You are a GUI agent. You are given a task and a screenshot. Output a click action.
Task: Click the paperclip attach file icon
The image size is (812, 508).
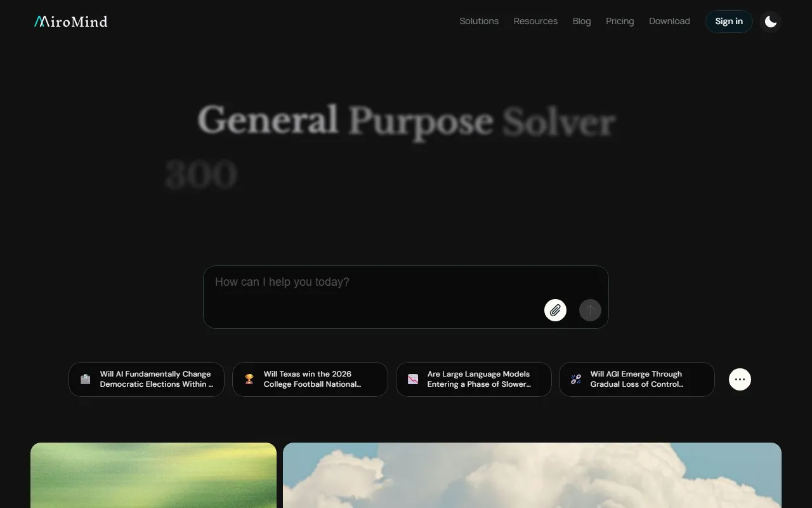point(555,310)
